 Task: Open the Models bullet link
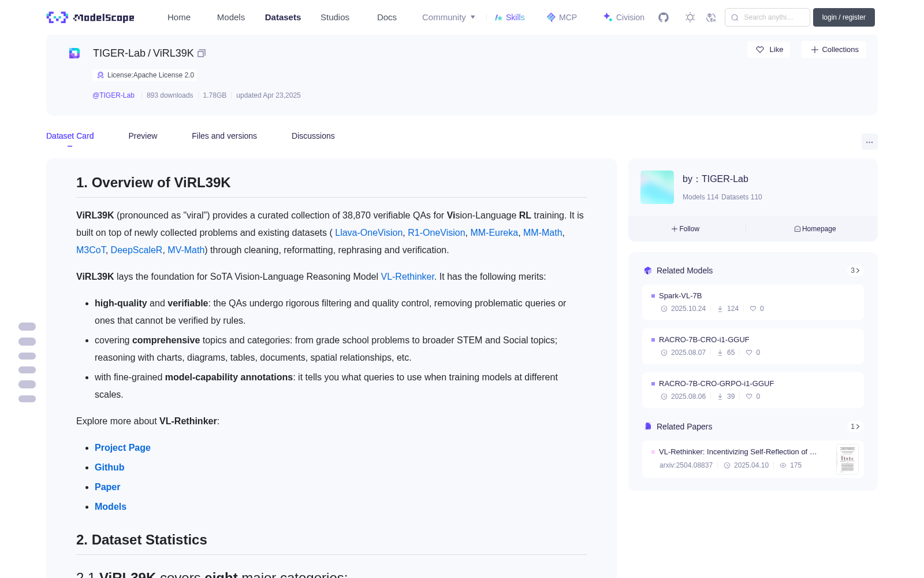click(110, 506)
